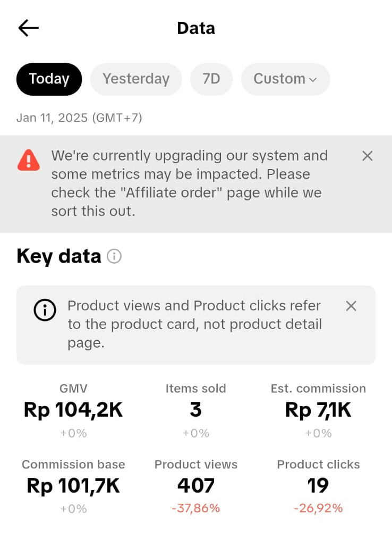Tap the red warning triangle icon
The height and width of the screenshot is (539, 392).
29,160
